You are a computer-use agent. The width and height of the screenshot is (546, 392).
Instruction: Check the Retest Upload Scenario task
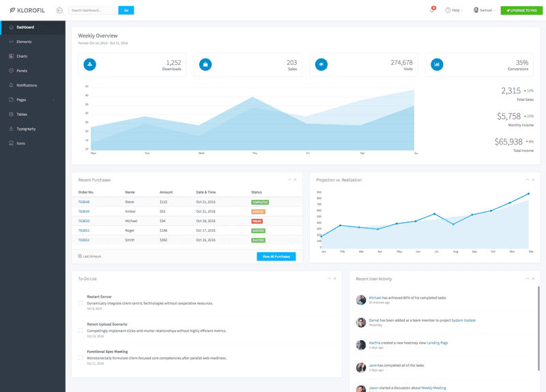click(x=81, y=331)
